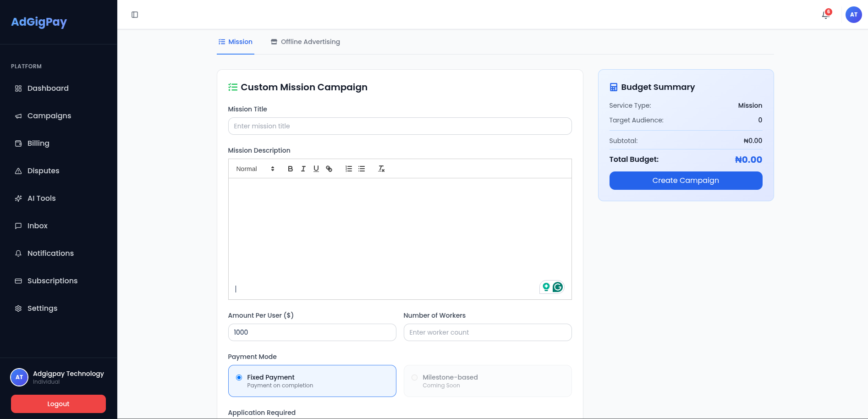Click the Application Required label

point(262,413)
